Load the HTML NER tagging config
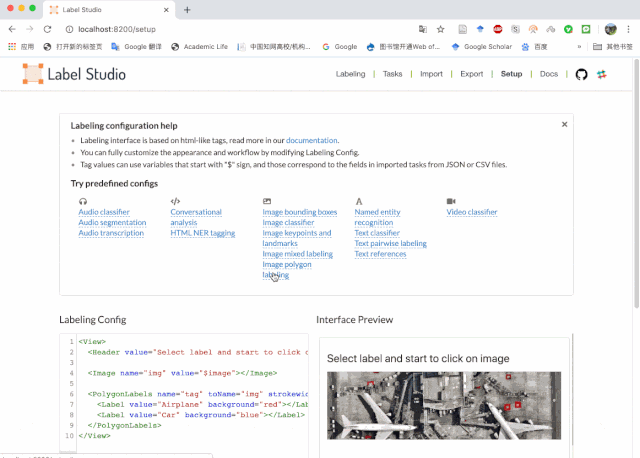Image resolution: width=640 pixels, height=458 pixels. point(202,233)
